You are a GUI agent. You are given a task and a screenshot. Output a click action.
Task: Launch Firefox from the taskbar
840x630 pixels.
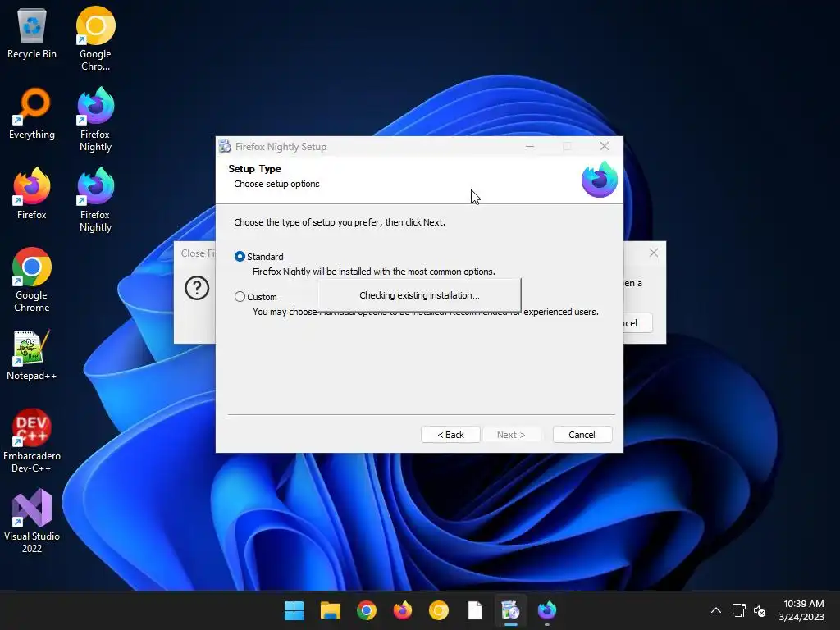(x=403, y=610)
